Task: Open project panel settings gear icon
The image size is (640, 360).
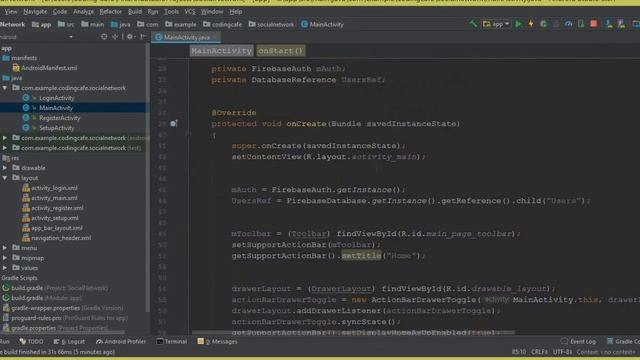Action: (x=130, y=37)
